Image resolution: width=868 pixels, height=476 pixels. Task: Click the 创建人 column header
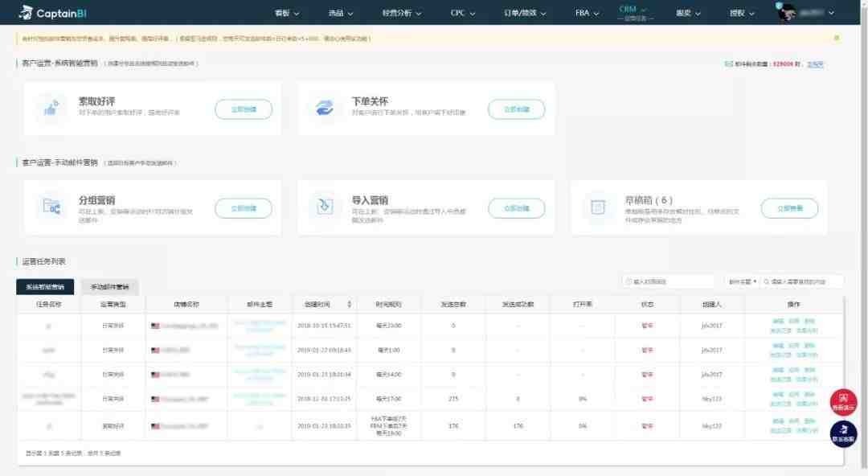[x=712, y=304]
